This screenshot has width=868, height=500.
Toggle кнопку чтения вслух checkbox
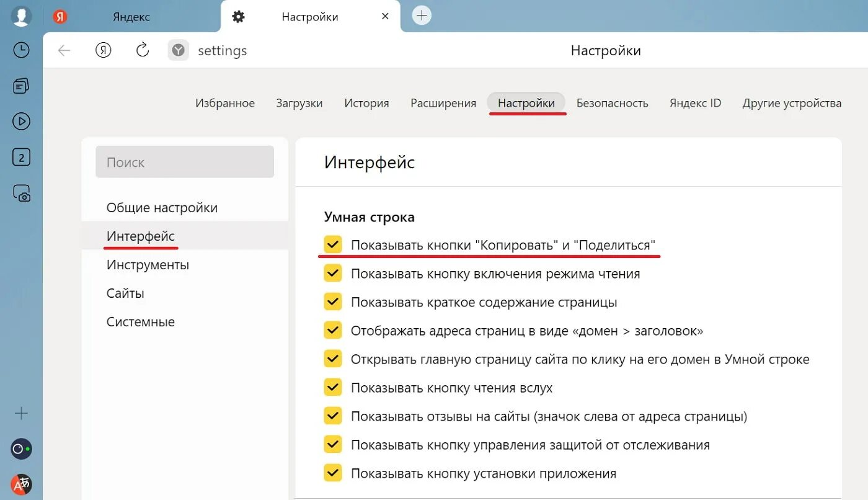pos(333,388)
